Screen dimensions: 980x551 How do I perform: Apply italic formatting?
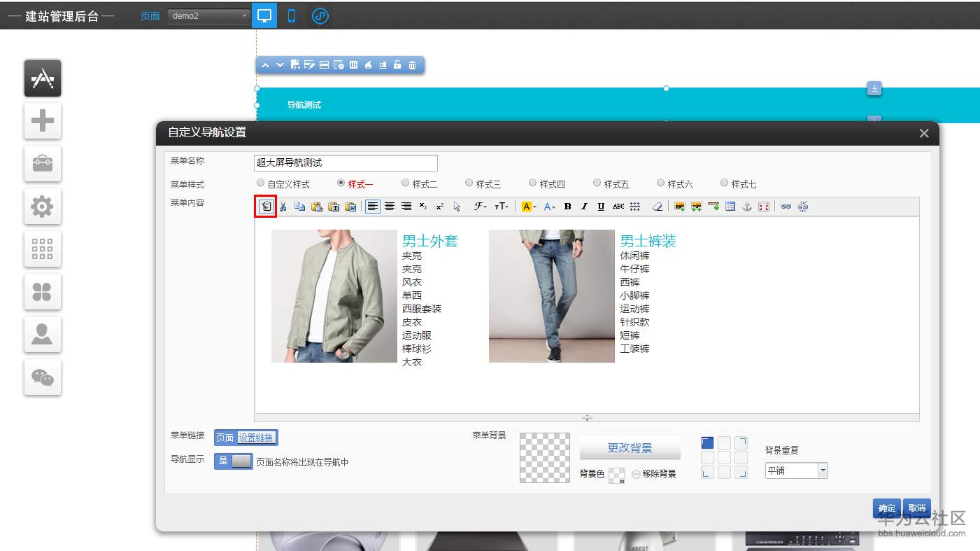pyautogui.click(x=584, y=207)
